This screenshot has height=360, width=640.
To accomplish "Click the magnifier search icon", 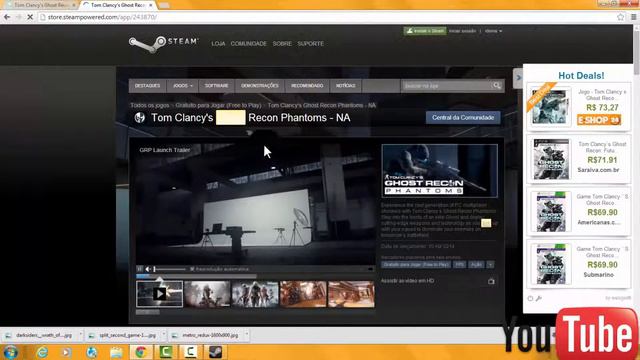I will pyautogui.click(x=497, y=85).
